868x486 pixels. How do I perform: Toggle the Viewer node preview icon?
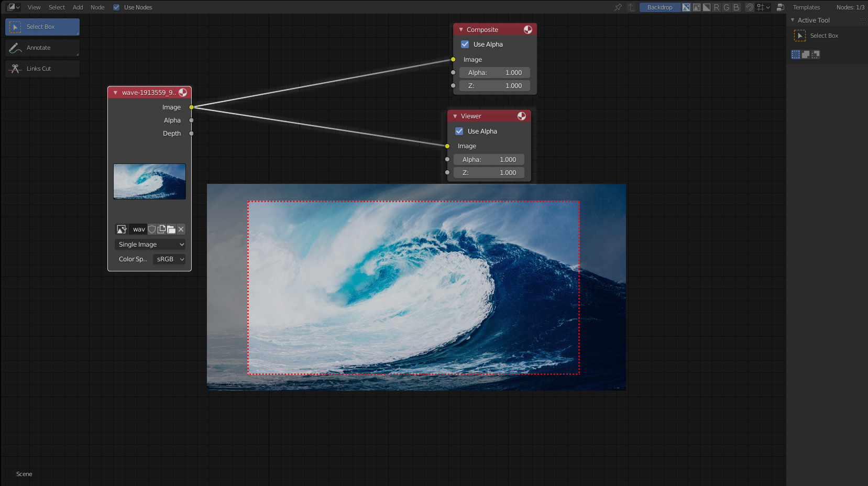[x=522, y=116]
